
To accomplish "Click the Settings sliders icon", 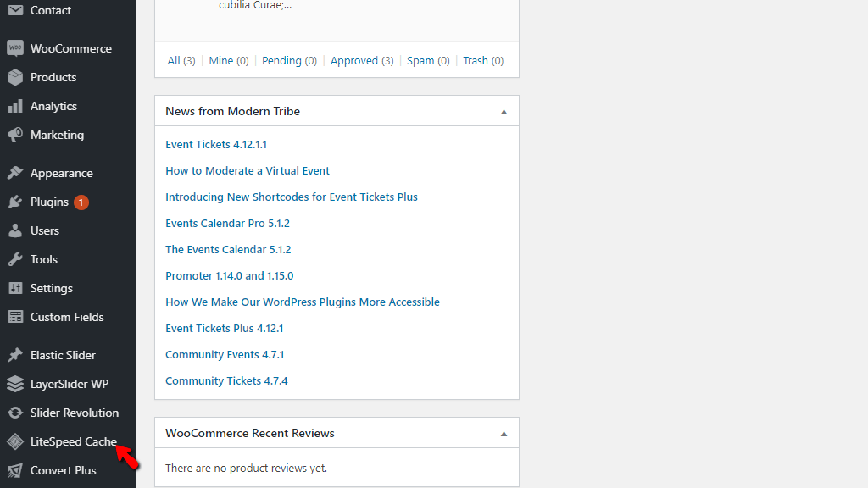I will coord(15,288).
